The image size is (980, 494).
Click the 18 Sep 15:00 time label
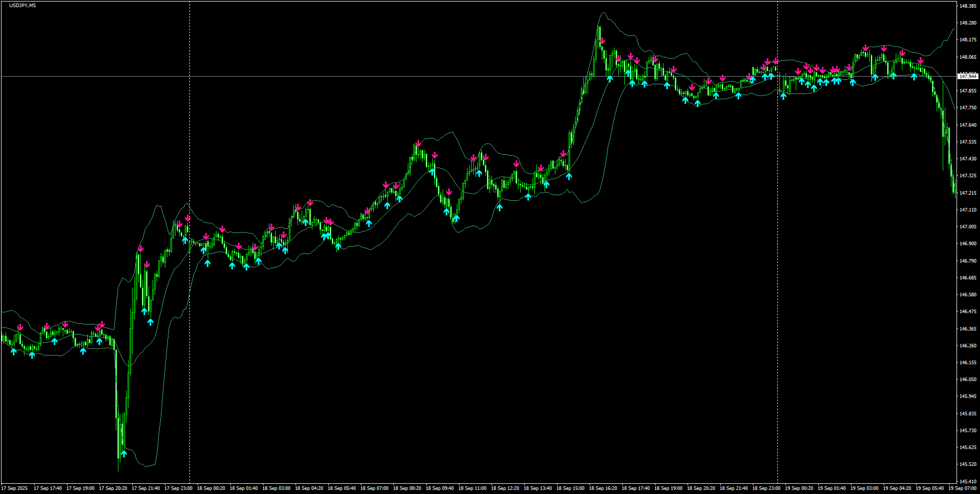tap(570, 488)
